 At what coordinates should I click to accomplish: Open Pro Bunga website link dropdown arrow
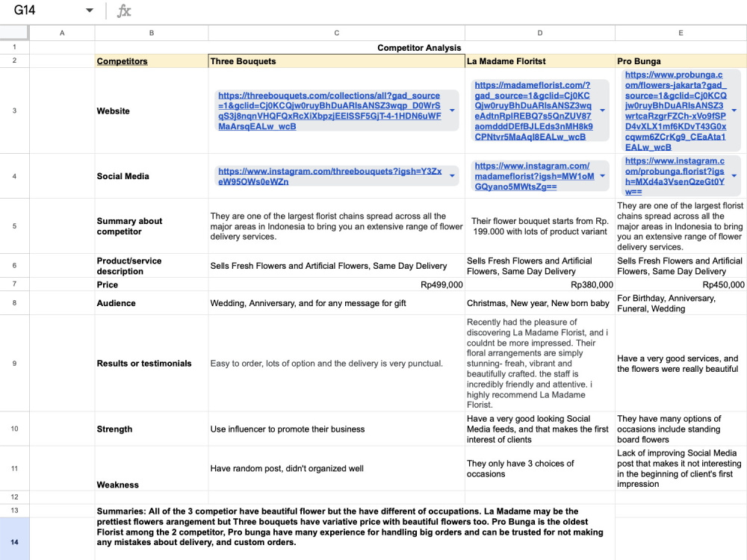pyautogui.click(x=734, y=111)
